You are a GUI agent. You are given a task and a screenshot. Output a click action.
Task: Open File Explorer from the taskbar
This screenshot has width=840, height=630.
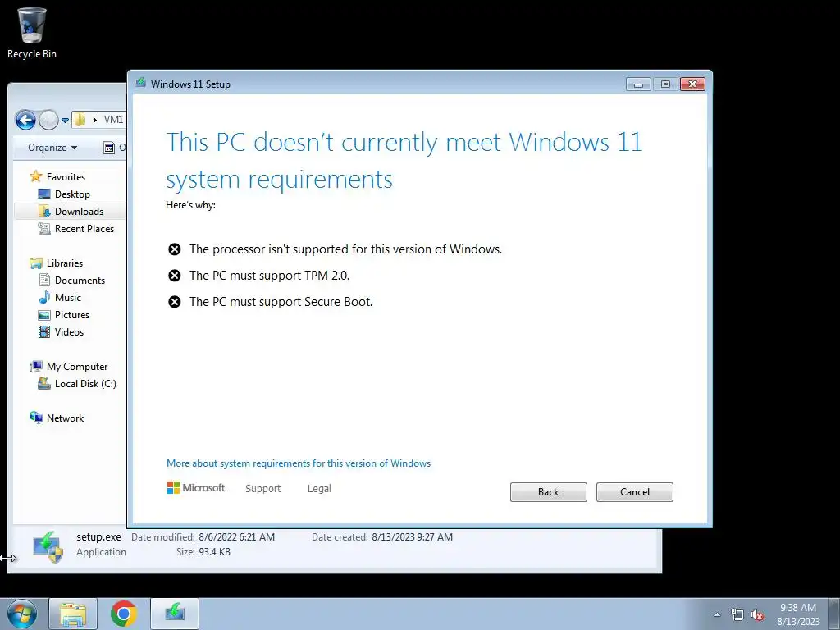73,614
